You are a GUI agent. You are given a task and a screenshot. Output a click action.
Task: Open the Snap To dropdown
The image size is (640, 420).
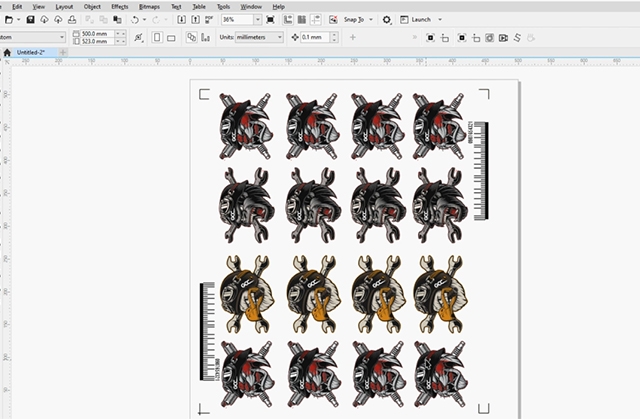pos(371,20)
